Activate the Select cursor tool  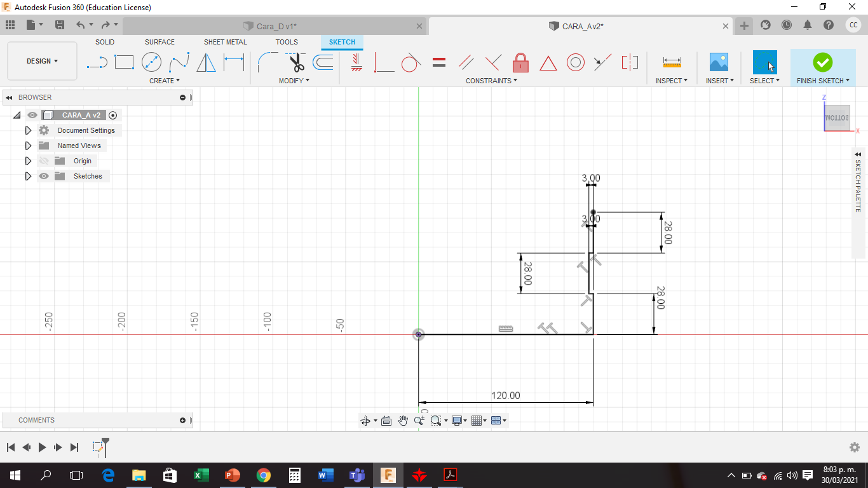[x=764, y=62]
